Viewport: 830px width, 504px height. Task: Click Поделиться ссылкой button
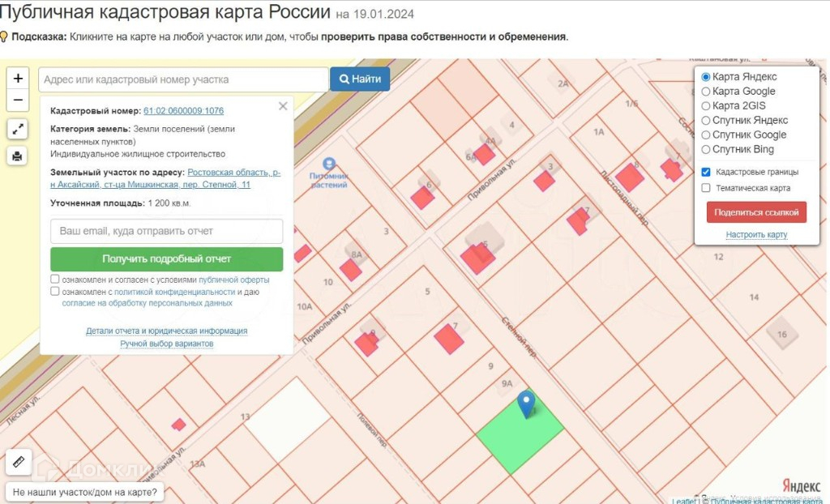coord(756,212)
